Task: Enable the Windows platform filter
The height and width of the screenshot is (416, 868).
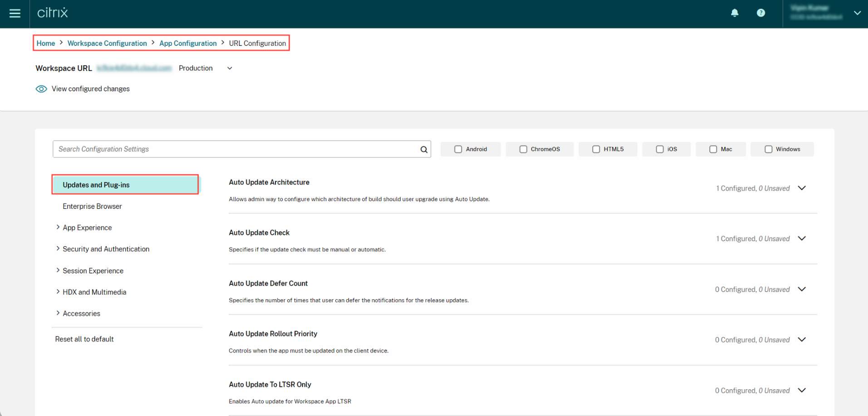Action: click(768, 149)
